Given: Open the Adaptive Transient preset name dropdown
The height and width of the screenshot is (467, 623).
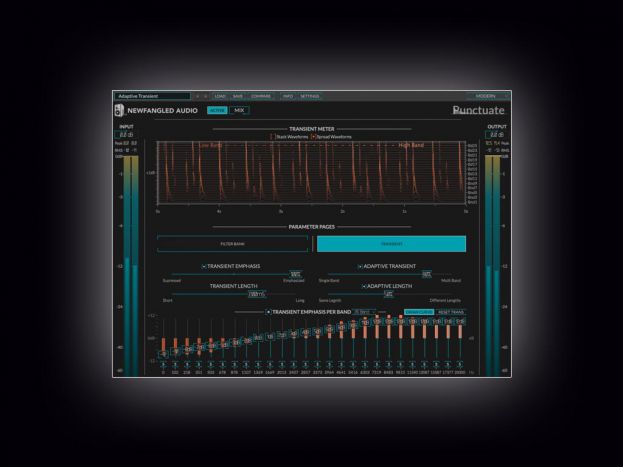Looking at the screenshot, I should [153, 96].
